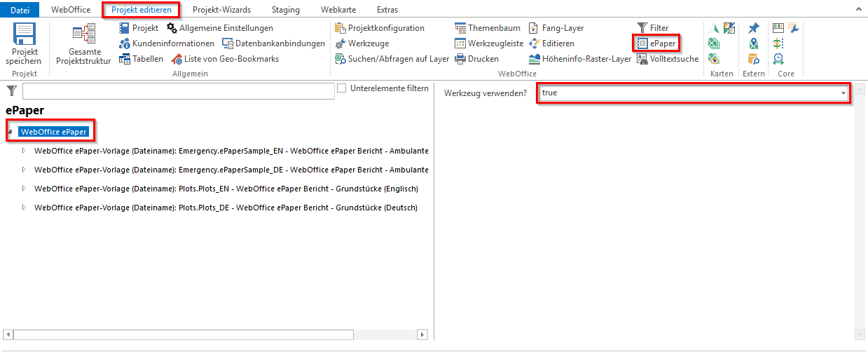
Task: Click the north arrow icon in the Karten group
Action: pyautogui.click(x=714, y=28)
